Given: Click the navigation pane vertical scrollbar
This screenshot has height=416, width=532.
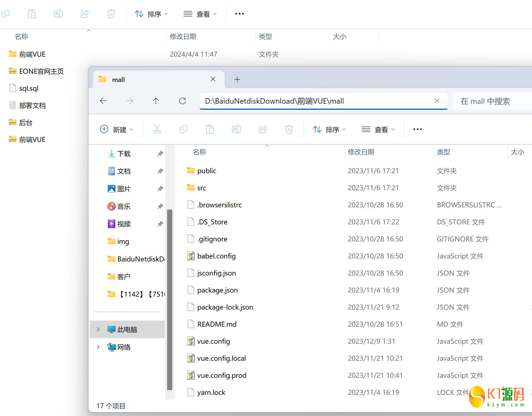Looking at the screenshot, I should 170,299.
